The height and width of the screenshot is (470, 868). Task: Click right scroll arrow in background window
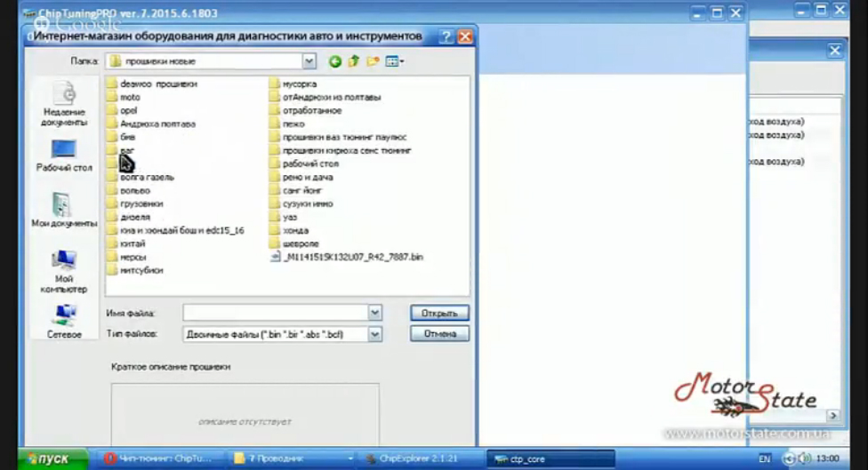click(833, 415)
